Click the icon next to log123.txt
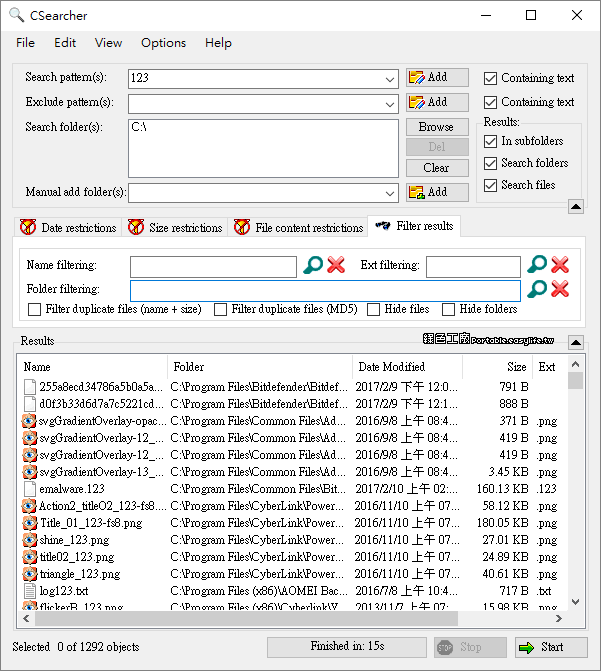Image resolution: width=601 pixels, height=671 pixels. (x=30, y=591)
